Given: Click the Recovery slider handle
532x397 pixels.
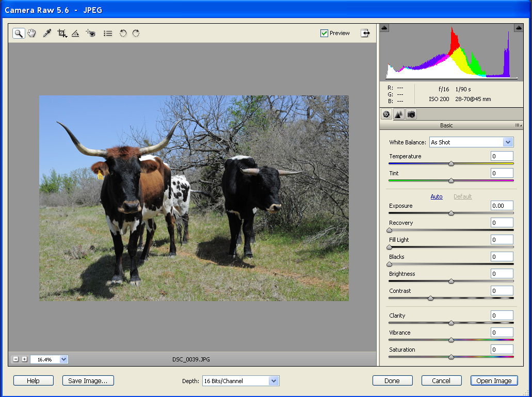Looking at the screenshot, I should [390, 230].
